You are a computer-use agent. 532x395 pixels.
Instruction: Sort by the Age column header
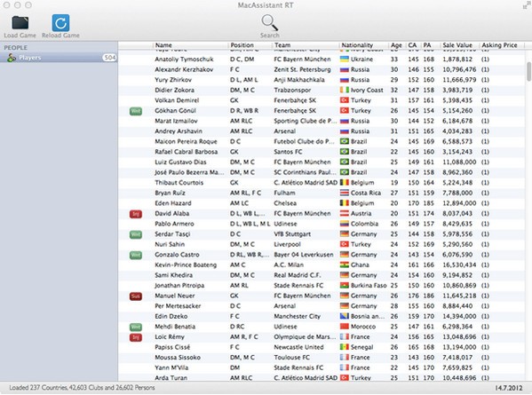pyautogui.click(x=396, y=45)
